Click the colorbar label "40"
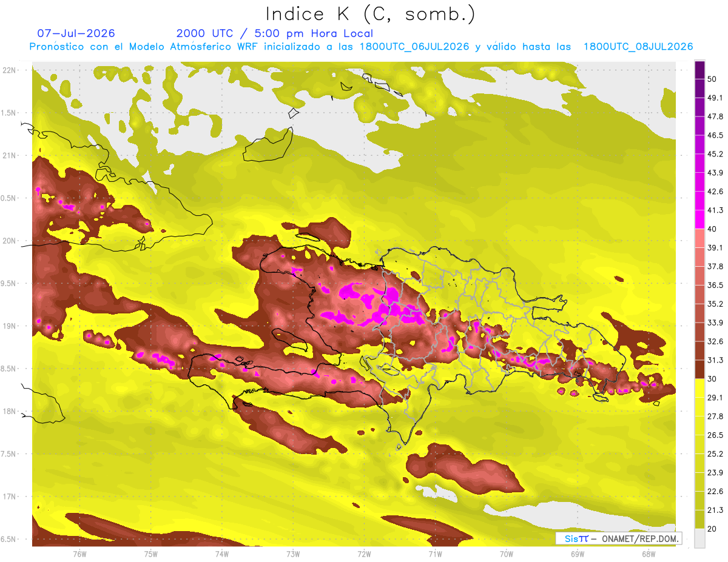 tap(713, 229)
